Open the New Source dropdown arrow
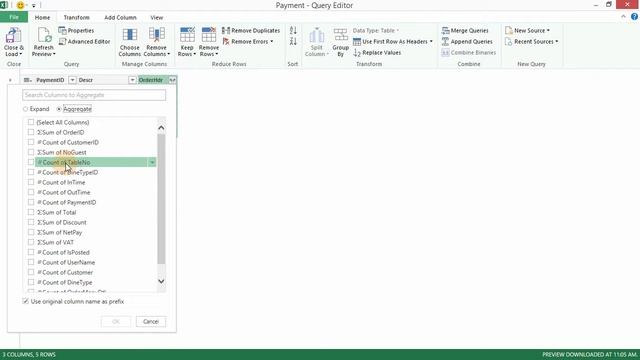 pyautogui.click(x=548, y=31)
